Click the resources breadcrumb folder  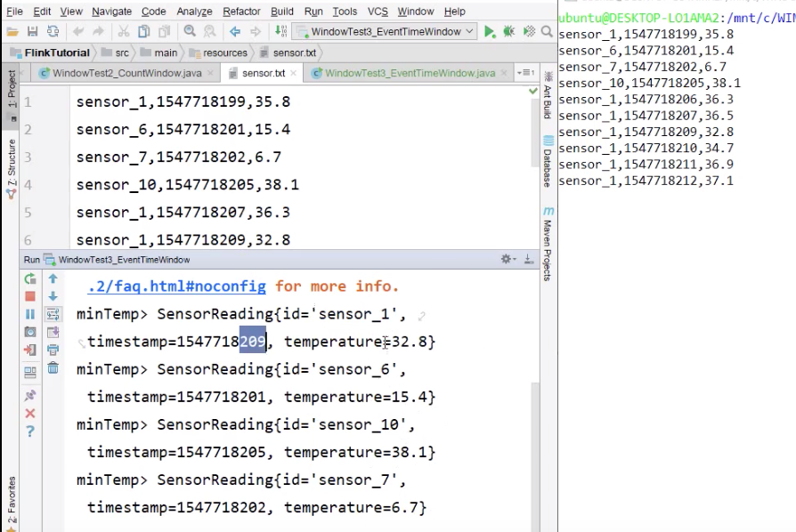click(x=218, y=52)
